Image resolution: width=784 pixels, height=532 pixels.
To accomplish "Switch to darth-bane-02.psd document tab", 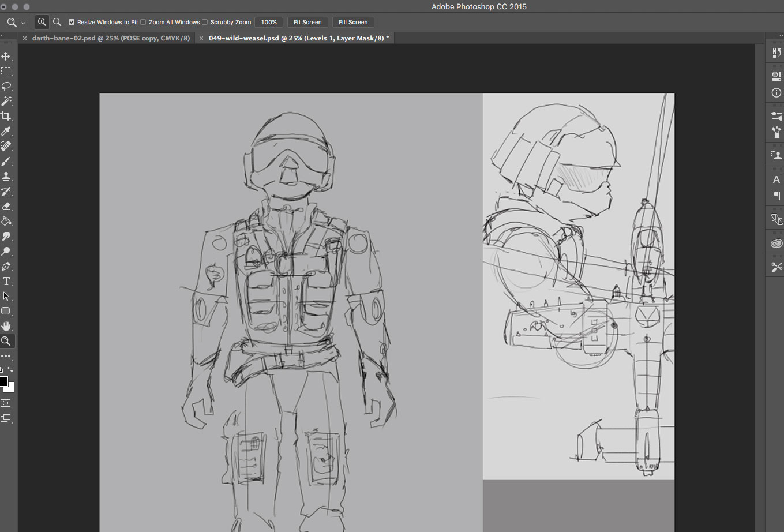I will pyautogui.click(x=111, y=38).
